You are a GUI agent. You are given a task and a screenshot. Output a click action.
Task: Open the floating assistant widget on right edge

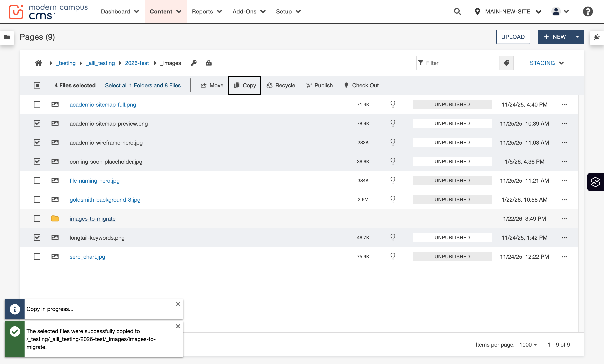tap(595, 182)
